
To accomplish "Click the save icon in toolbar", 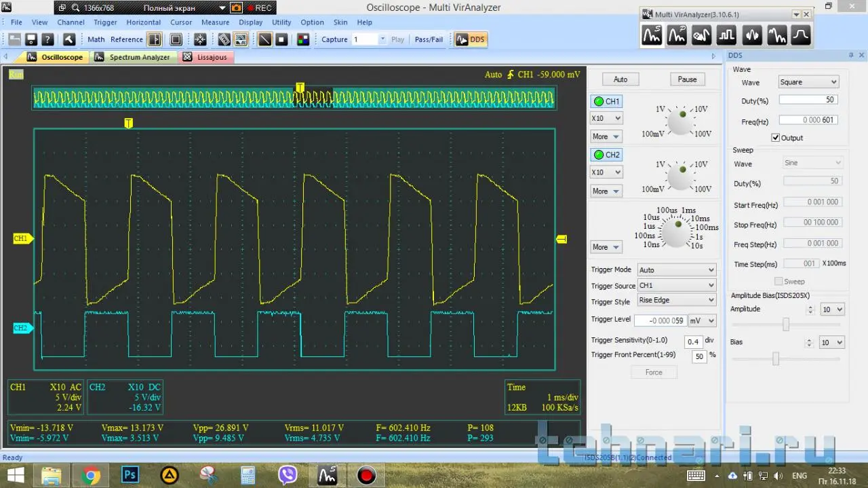I will [33, 39].
